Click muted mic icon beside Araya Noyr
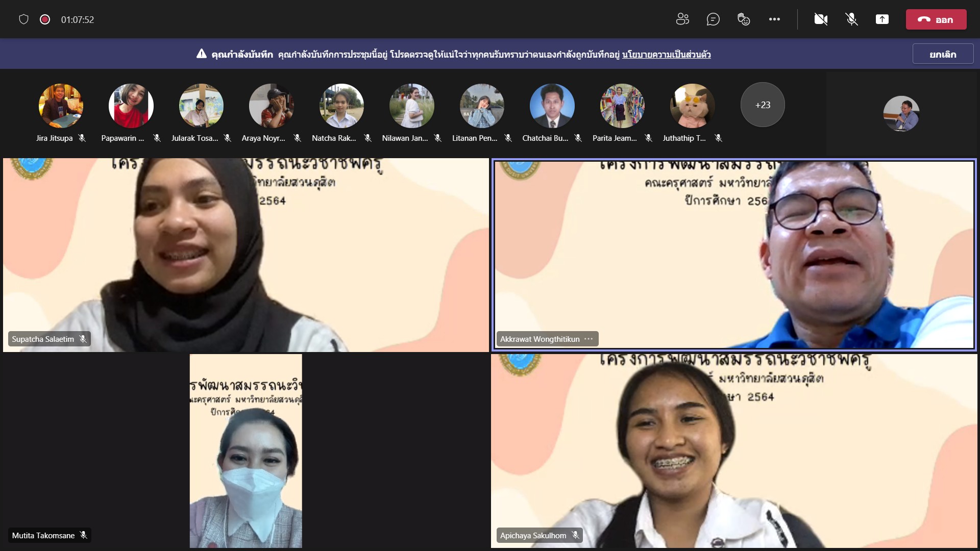980x551 pixels. [x=298, y=138]
